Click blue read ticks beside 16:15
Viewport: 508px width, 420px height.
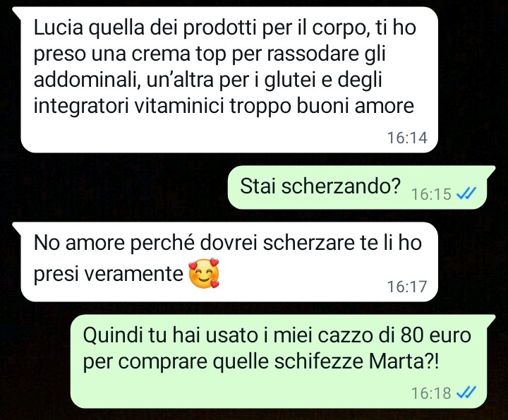466,193
